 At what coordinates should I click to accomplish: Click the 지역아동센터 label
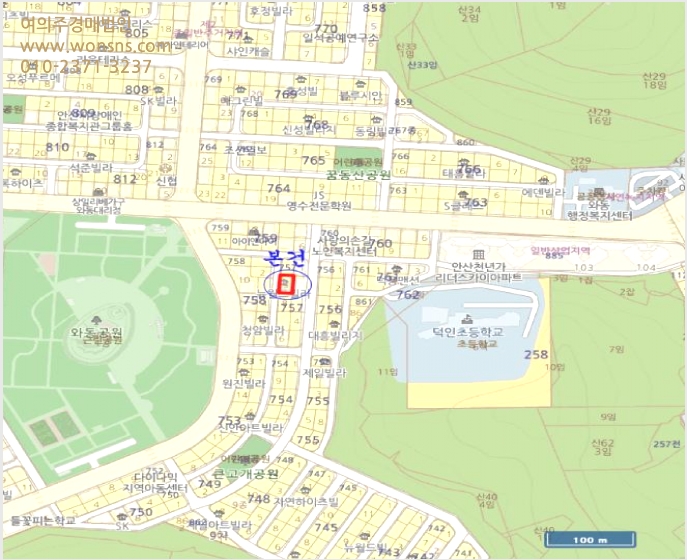[x=156, y=488]
